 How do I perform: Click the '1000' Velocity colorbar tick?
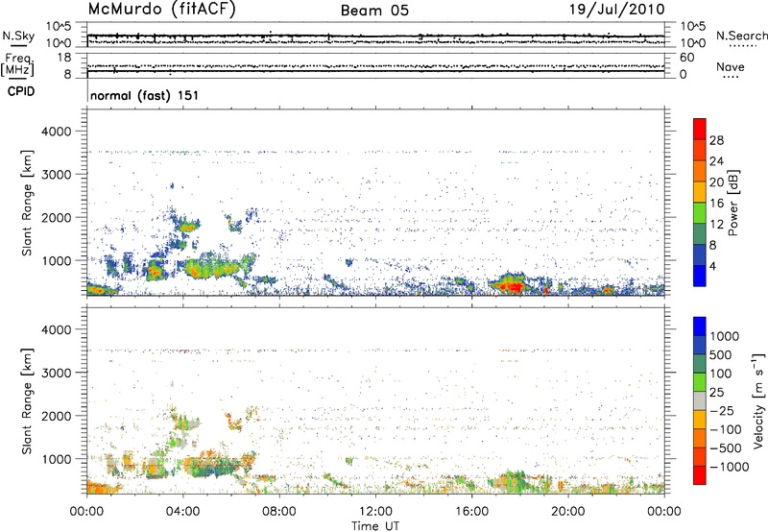[x=725, y=336]
